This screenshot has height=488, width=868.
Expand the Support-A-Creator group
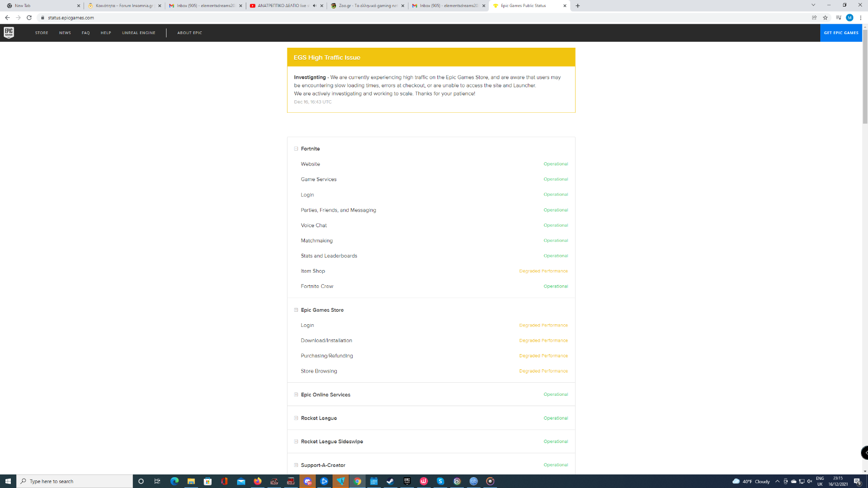[296, 465]
